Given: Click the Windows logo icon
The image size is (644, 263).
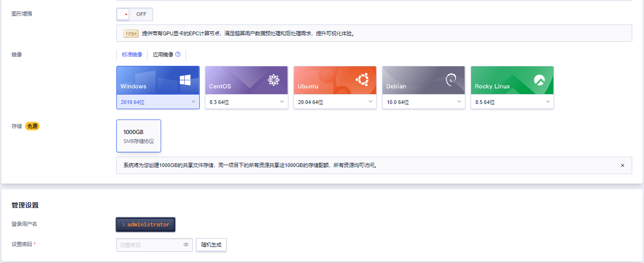Looking at the screenshot, I should (185, 80).
